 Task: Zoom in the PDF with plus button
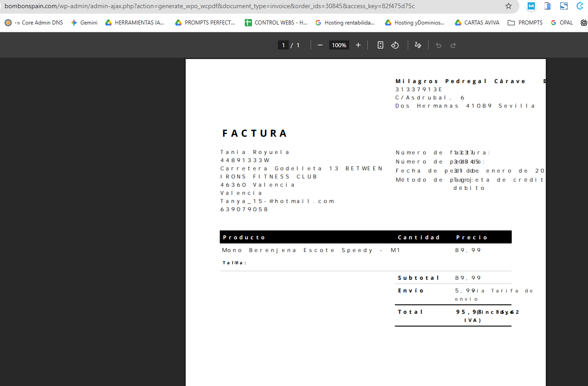click(x=358, y=45)
